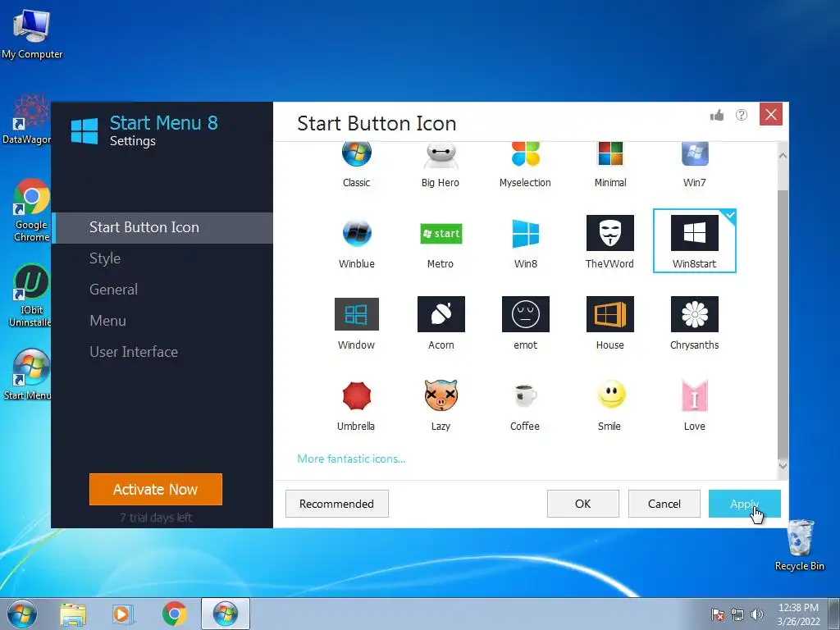
Task: Click the scrollbar down arrow
Action: tap(783, 466)
